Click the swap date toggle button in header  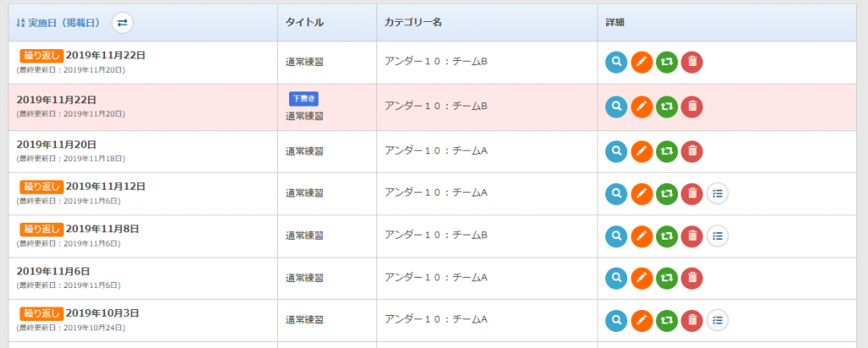[x=122, y=23]
